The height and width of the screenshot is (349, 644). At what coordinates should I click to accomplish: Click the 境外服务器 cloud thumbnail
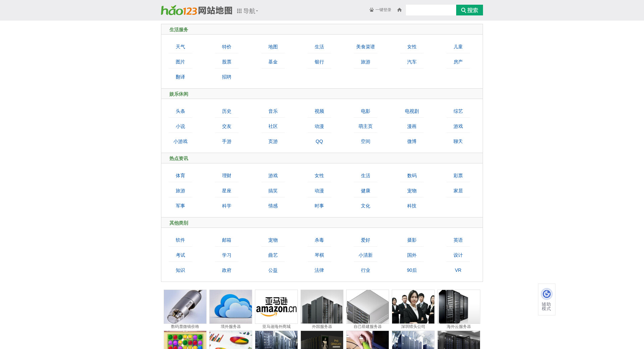pyautogui.click(x=231, y=307)
